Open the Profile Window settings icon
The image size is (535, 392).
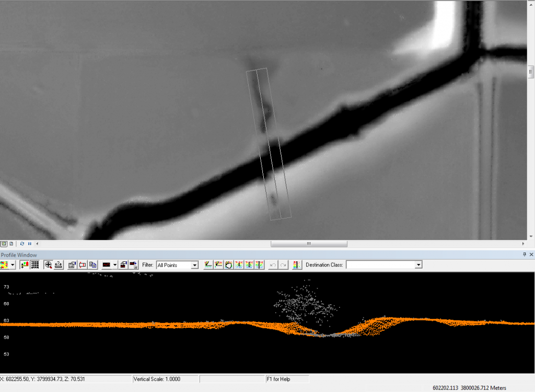coord(71,264)
